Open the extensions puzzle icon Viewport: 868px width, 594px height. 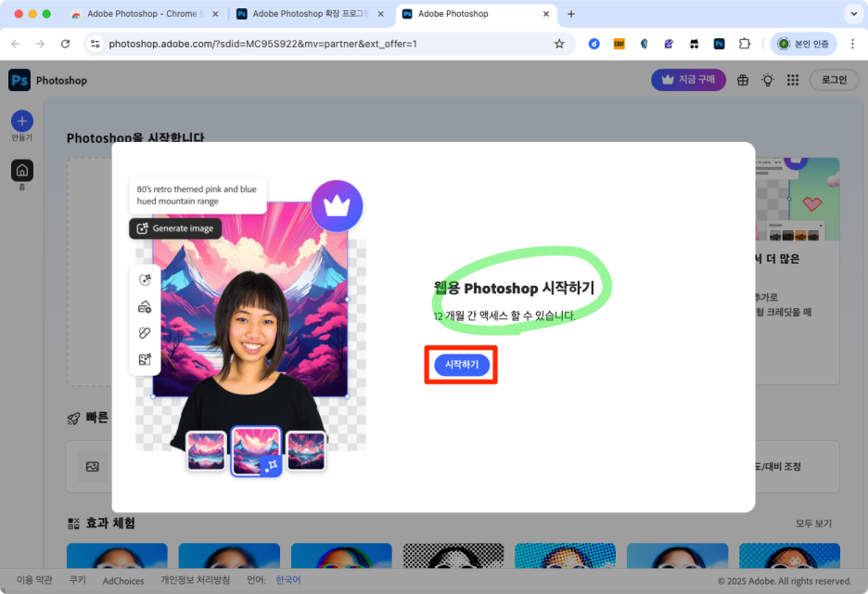coord(745,44)
